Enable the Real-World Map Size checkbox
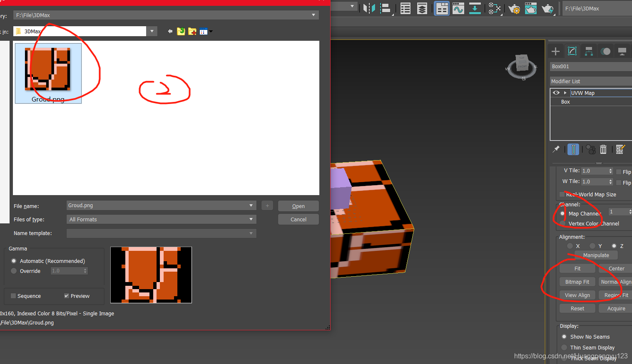632x364 pixels. pyautogui.click(x=562, y=194)
